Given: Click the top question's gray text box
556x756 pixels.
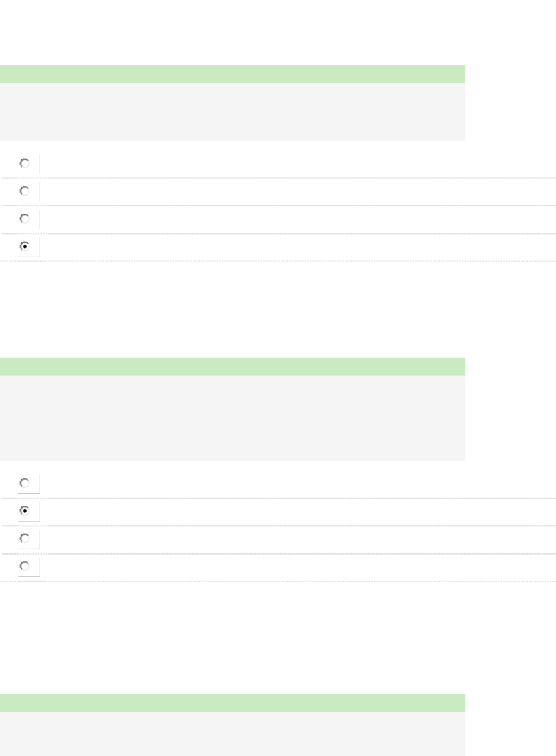Looking at the screenshot, I should pos(232,112).
